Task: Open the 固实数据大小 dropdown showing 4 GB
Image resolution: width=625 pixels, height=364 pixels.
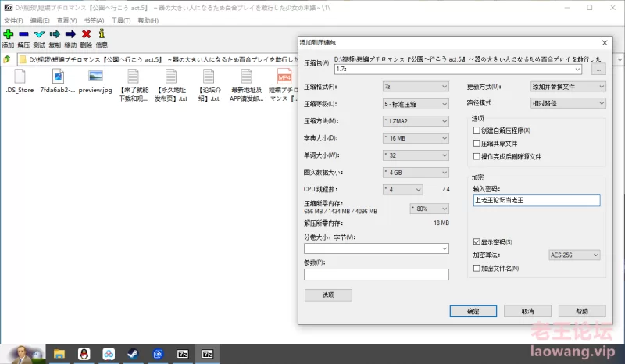Action: pyautogui.click(x=416, y=173)
